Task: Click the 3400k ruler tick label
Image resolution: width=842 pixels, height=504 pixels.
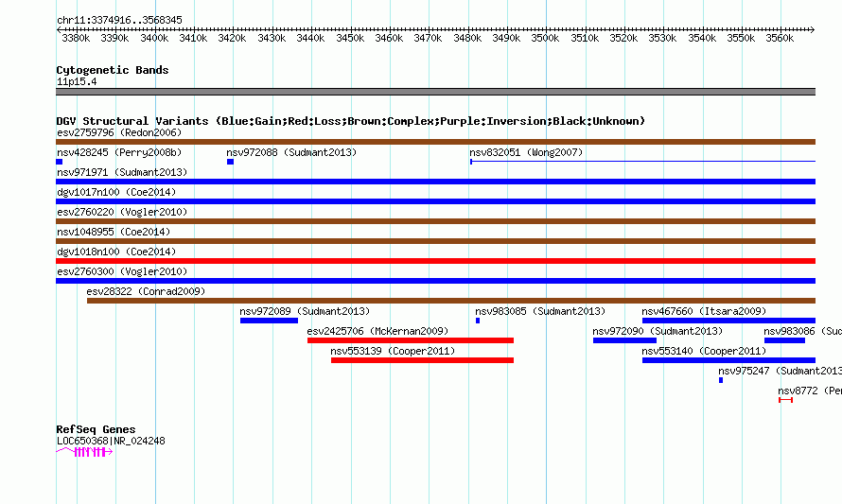Action: [154, 38]
